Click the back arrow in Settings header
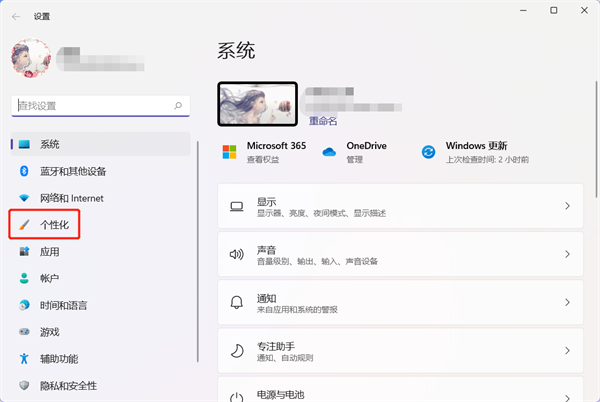Viewport: 600px width, 402px height. [x=16, y=17]
